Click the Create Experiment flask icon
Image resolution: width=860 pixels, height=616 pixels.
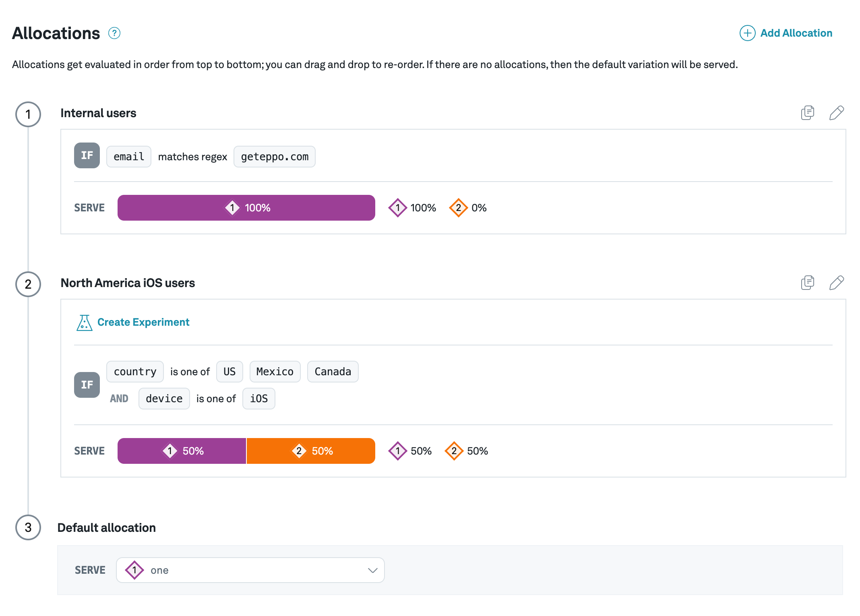(x=84, y=322)
